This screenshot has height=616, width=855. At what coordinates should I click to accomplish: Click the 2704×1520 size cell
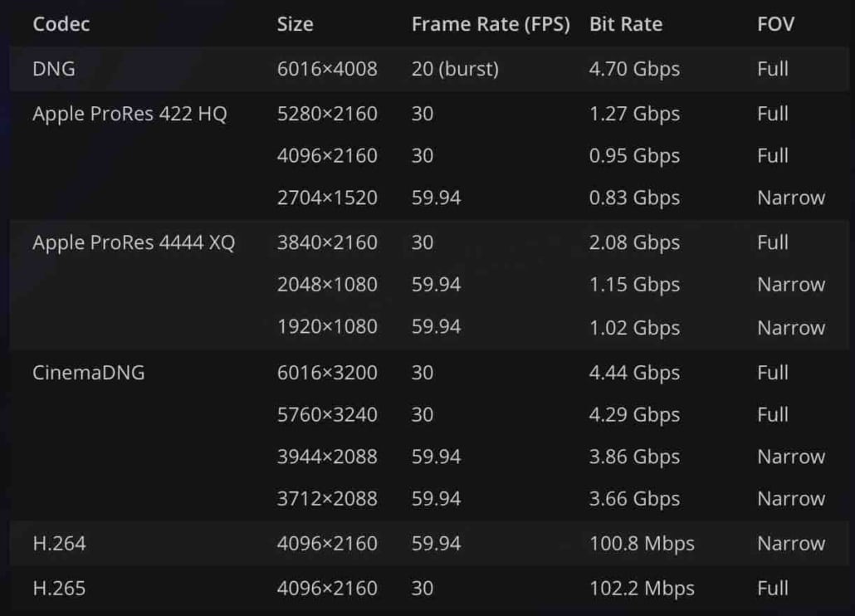327,198
